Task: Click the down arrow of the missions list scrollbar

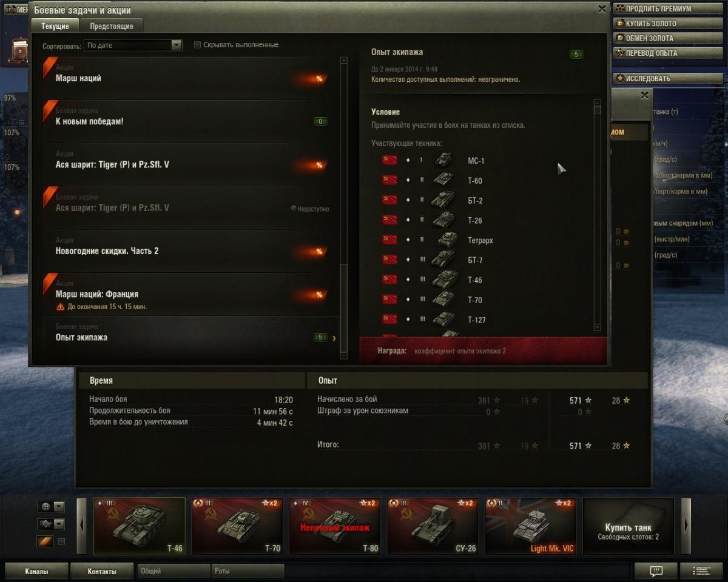Action: [x=344, y=356]
